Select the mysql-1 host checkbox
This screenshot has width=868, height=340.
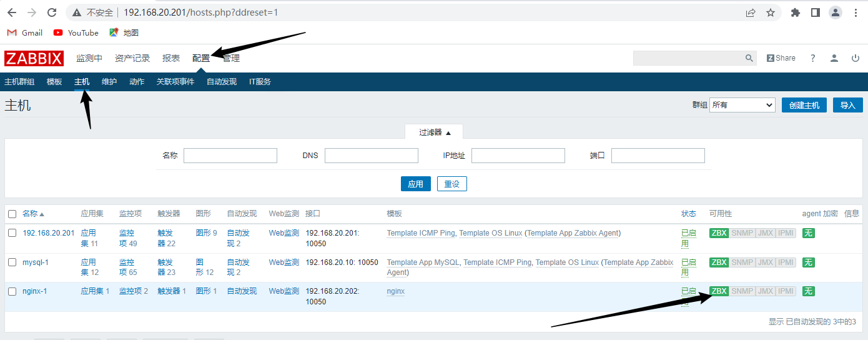(x=12, y=262)
